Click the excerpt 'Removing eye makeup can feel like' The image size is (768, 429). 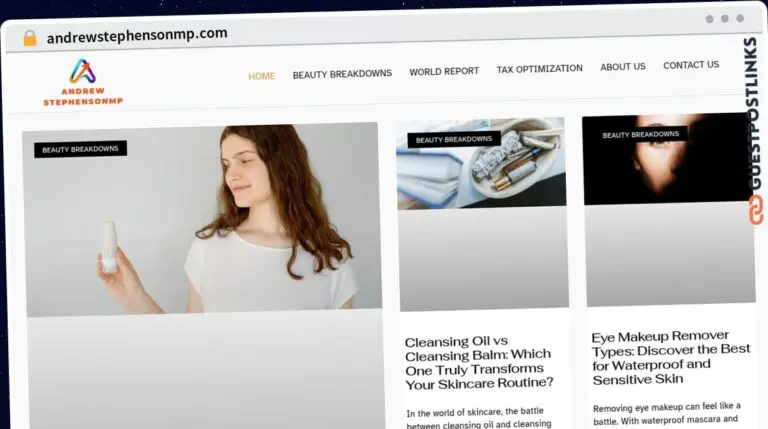tap(666, 413)
